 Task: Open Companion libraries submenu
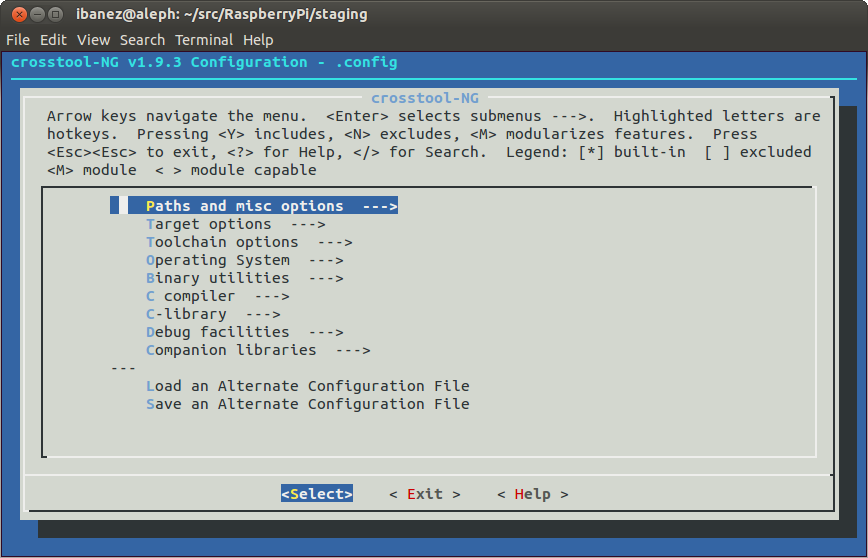tap(258, 350)
